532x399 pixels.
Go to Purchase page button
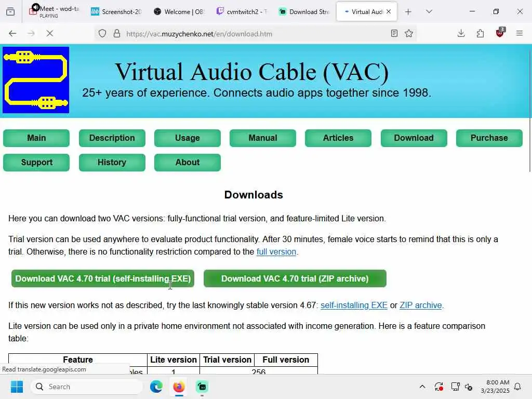click(489, 138)
